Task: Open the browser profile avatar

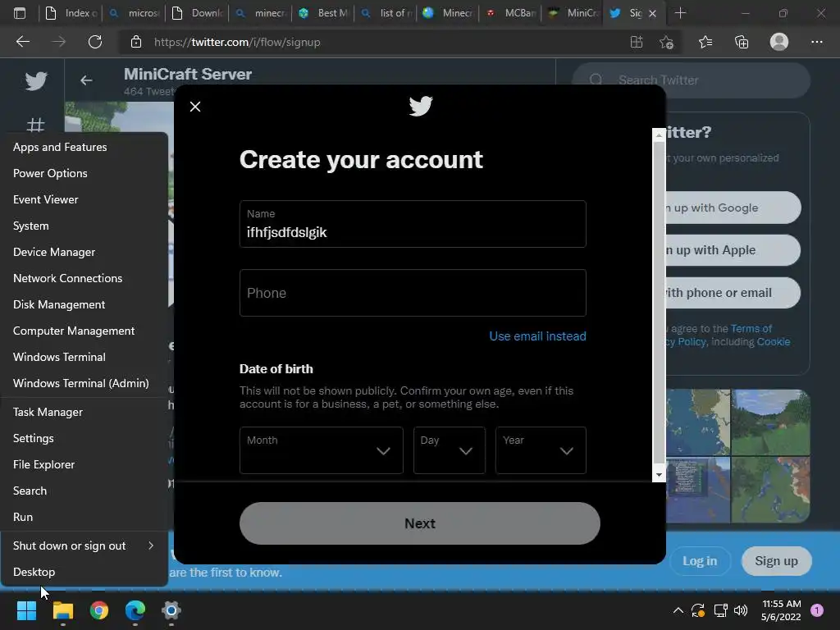Action: (779, 42)
